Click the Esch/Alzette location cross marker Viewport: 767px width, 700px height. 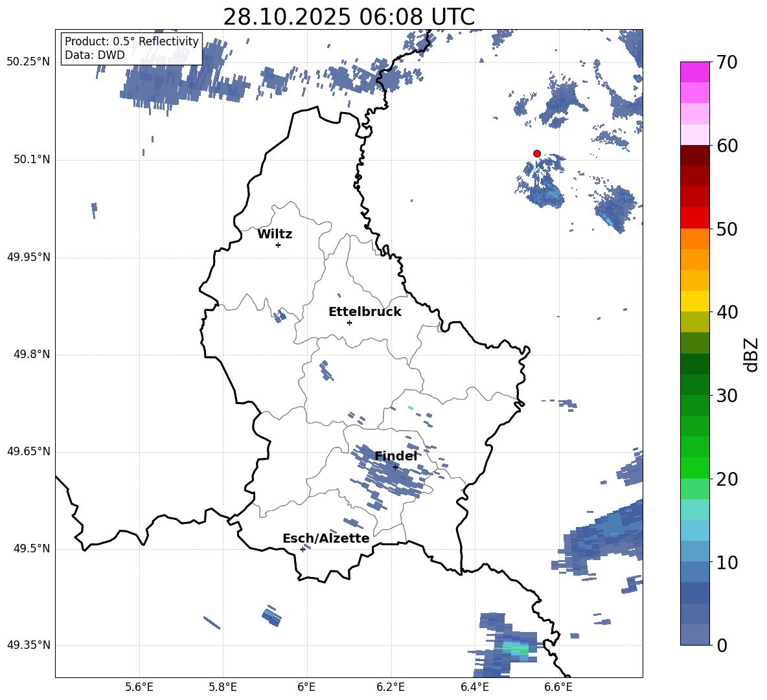(x=303, y=549)
